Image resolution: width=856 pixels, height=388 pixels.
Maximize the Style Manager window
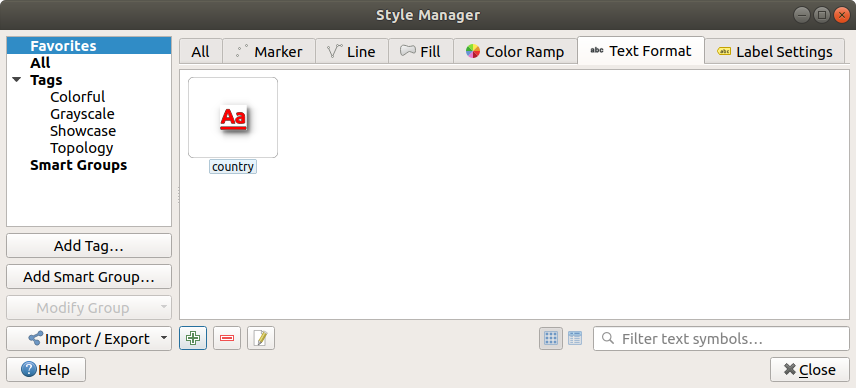822,15
